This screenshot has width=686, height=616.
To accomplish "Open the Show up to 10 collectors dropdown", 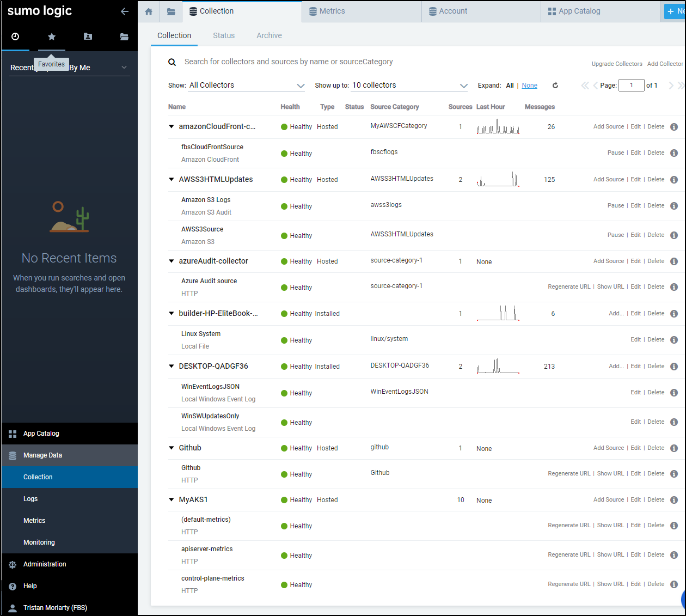I will coord(410,86).
